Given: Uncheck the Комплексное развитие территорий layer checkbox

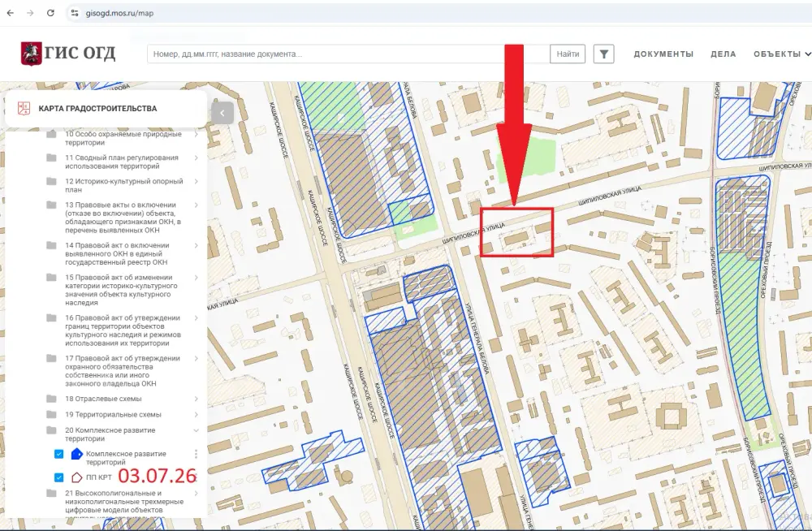Looking at the screenshot, I should pyautogui.click(x=59, y=454).
